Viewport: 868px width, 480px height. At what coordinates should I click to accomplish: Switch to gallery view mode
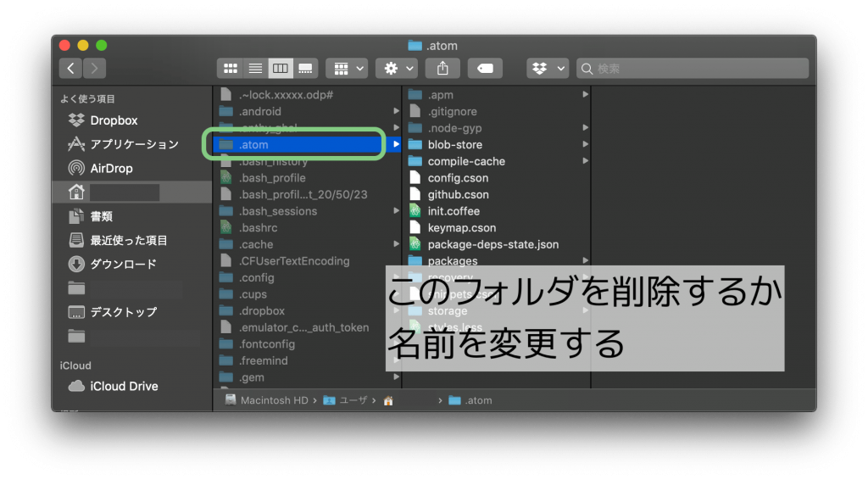(305, 68)
